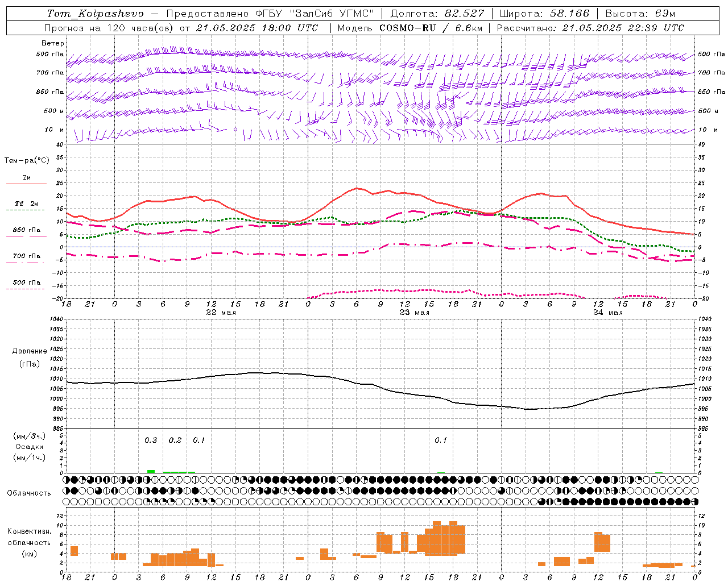Viewport: 728px width, 582px height.
Task: Click the tallest green precipitation bar below 0.3
Action: (151, 471)
